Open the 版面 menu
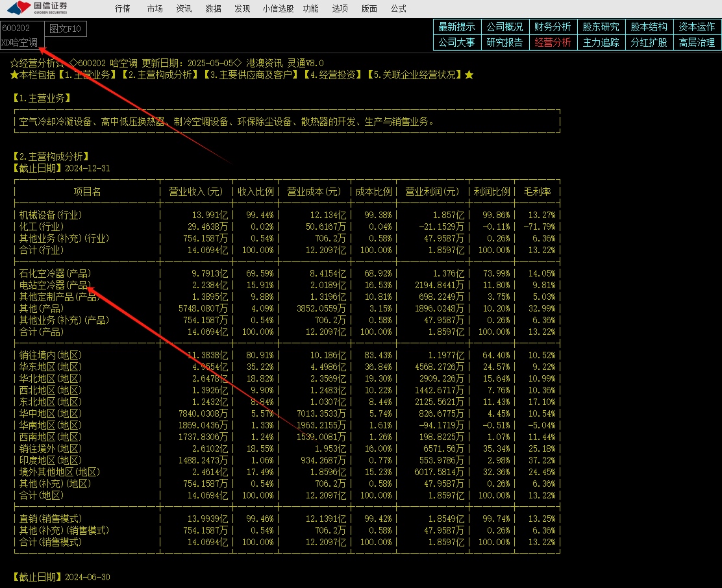 tap(369, 8)
